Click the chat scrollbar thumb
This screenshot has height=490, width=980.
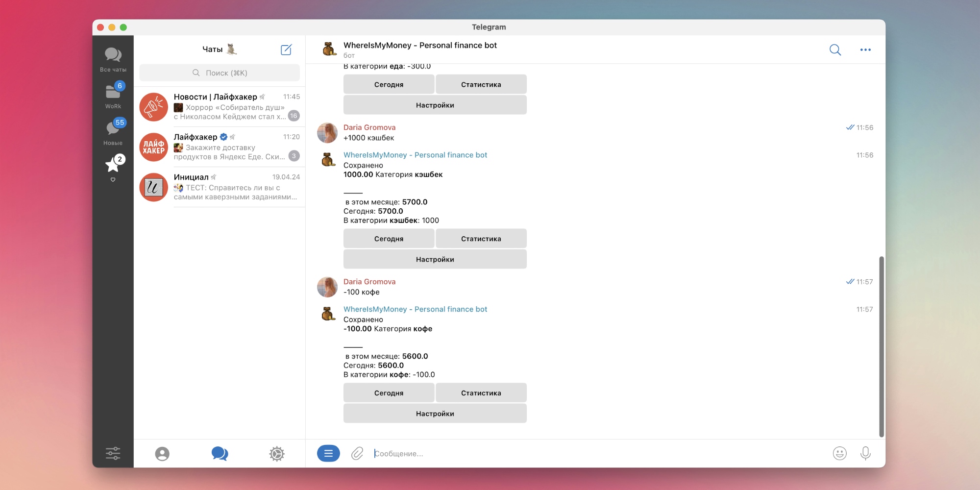coord(882,346)
